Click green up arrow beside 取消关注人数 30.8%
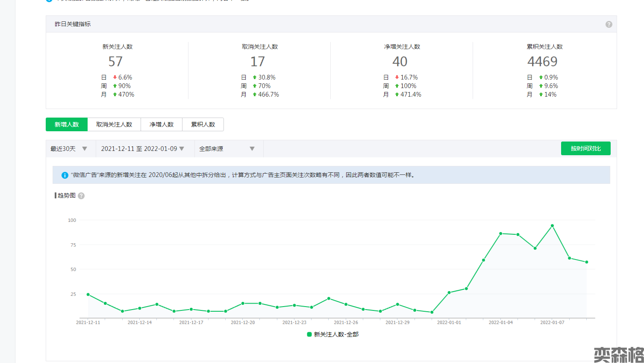Viewport: 644px width, 363px height. [255, 77]
